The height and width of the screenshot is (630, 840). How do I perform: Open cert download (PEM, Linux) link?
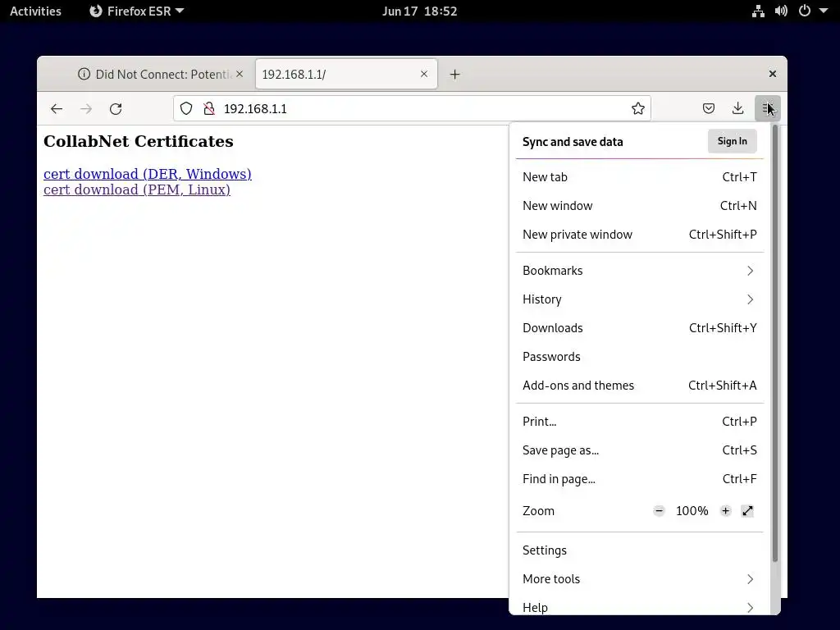(137, 189)
